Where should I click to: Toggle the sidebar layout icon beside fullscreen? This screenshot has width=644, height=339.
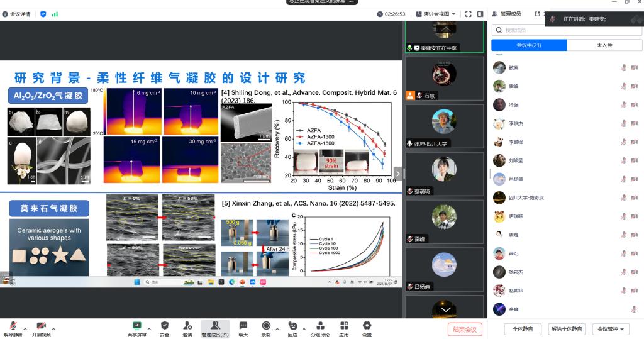point(480,14)
